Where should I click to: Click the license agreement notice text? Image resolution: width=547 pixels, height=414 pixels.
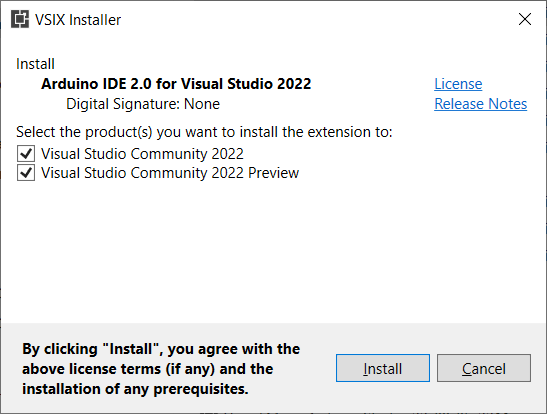(161, 369)
